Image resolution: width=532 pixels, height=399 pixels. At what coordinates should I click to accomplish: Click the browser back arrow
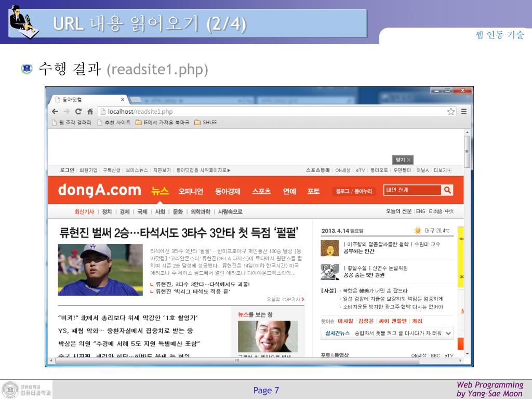[55, 111]
